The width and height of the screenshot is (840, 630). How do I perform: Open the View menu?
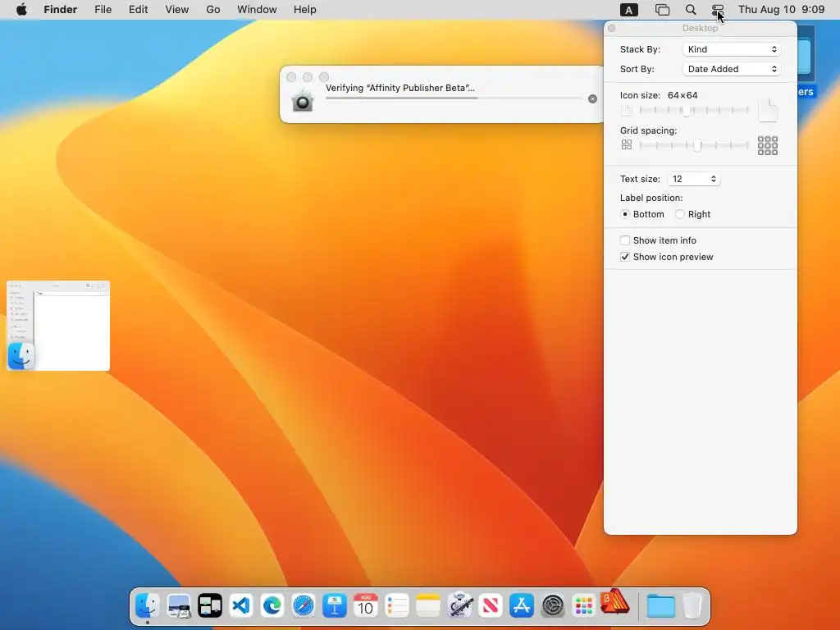point(177,10)
